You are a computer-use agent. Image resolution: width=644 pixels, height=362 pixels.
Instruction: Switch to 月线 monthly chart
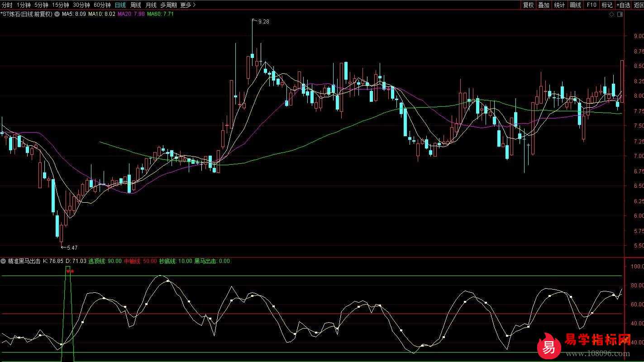pos(151,5)
